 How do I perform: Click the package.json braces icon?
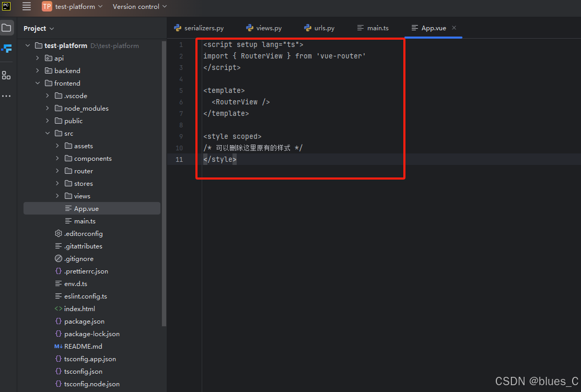(58, 321)
